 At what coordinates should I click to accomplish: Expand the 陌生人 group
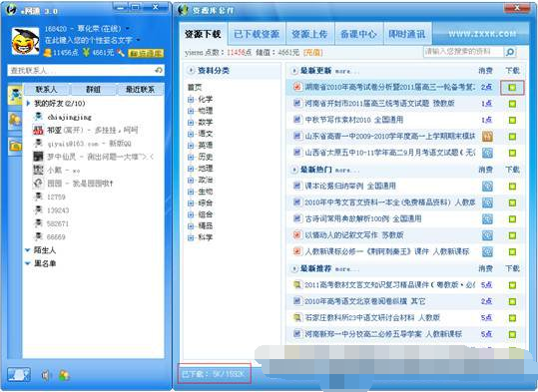28,250
